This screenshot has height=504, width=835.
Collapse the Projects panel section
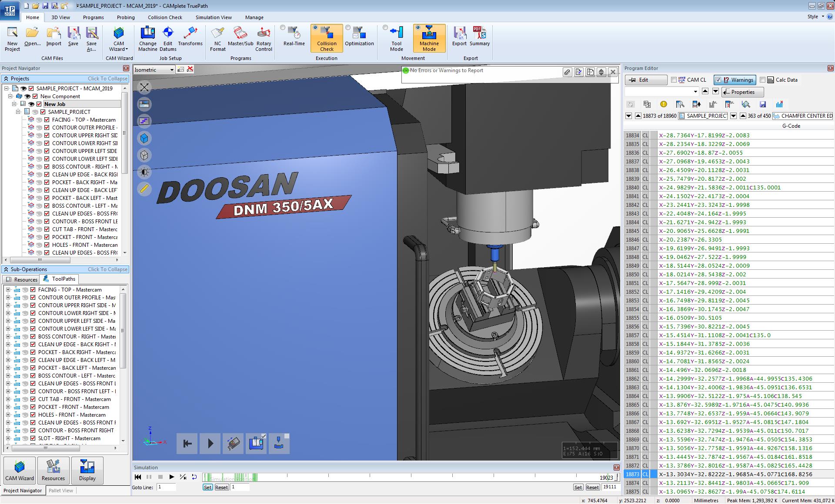(107, 79)
